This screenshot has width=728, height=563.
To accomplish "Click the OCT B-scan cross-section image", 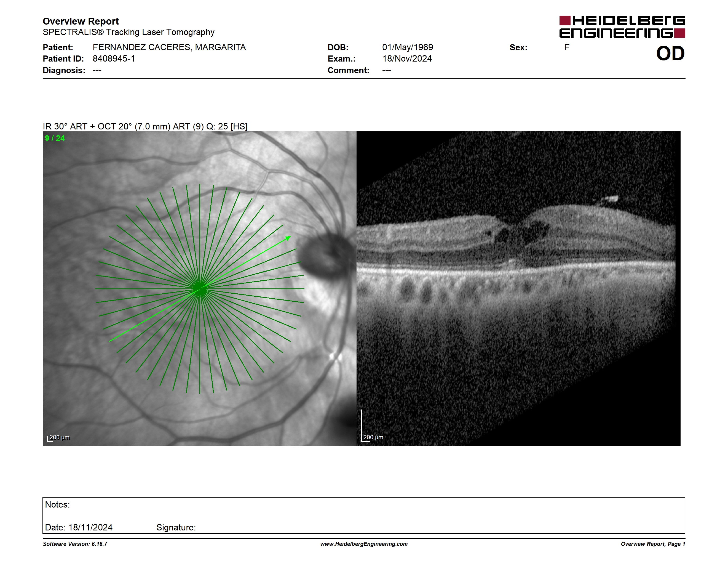I will point(518,288).
